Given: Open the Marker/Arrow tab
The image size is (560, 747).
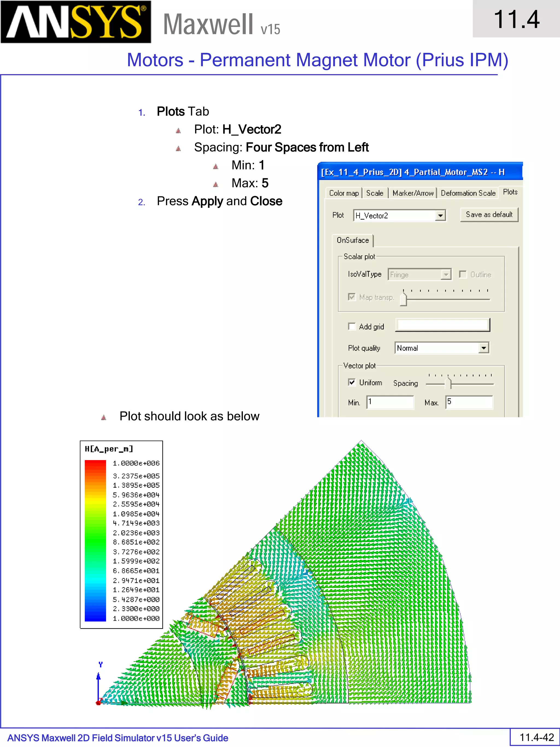Looking at the screenshot, I should pyautogui.click(x=413, y=193).
